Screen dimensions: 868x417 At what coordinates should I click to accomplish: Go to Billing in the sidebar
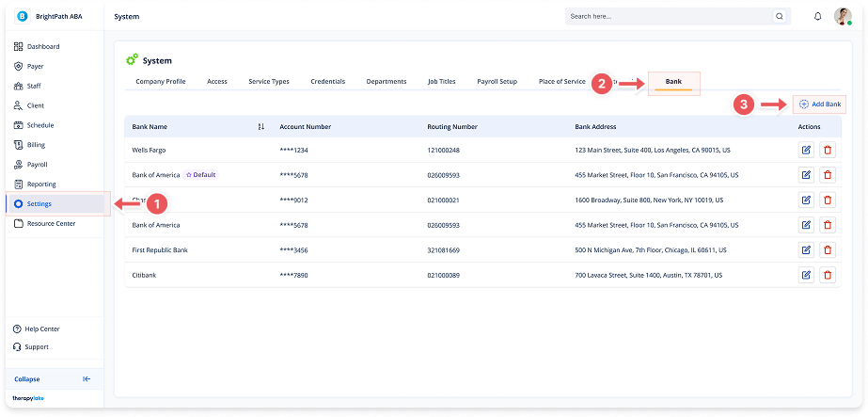tap(36, 145)
